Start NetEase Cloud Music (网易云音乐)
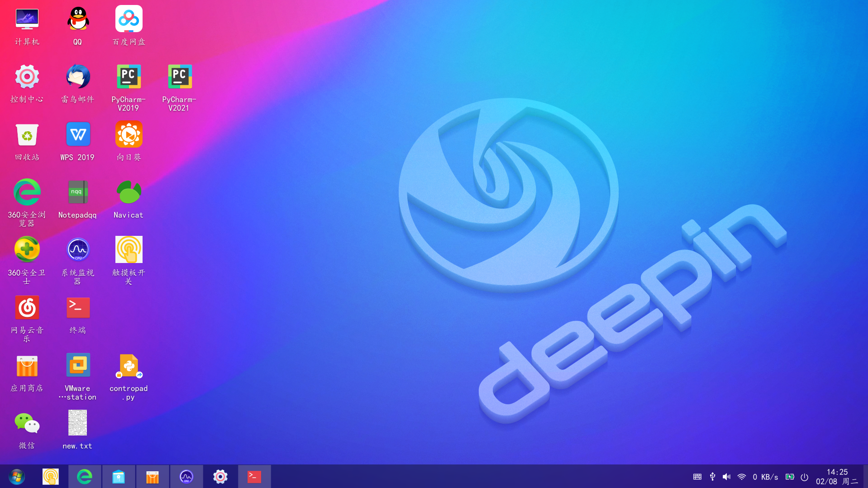 [x=27, y=307]
